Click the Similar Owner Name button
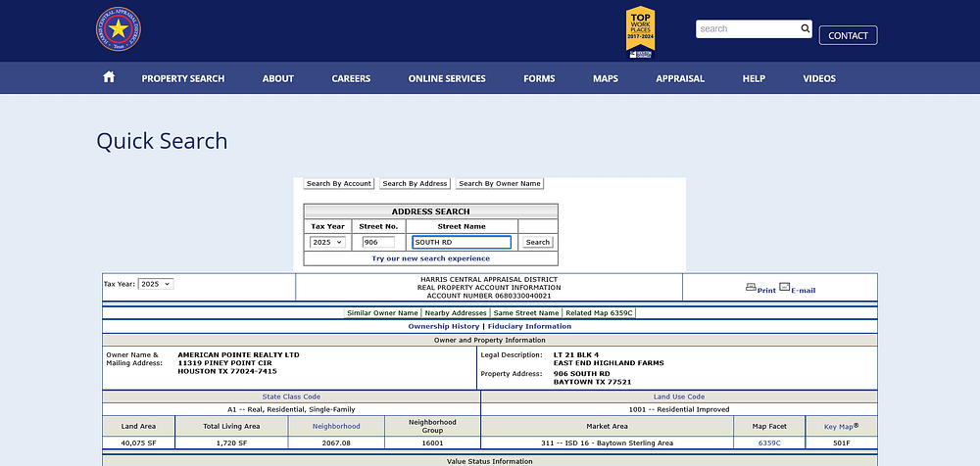Viewport: 980px width, 466px height. [x=382, y=313]
